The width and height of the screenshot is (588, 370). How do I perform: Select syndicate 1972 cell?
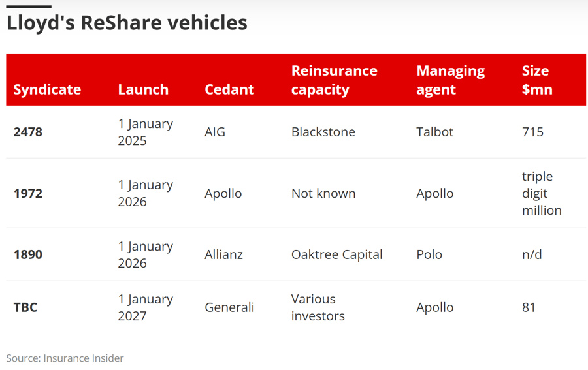click(28, 193)
